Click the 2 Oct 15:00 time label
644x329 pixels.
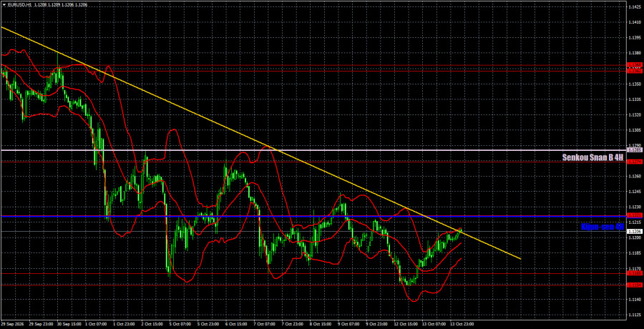click(153, 324)
